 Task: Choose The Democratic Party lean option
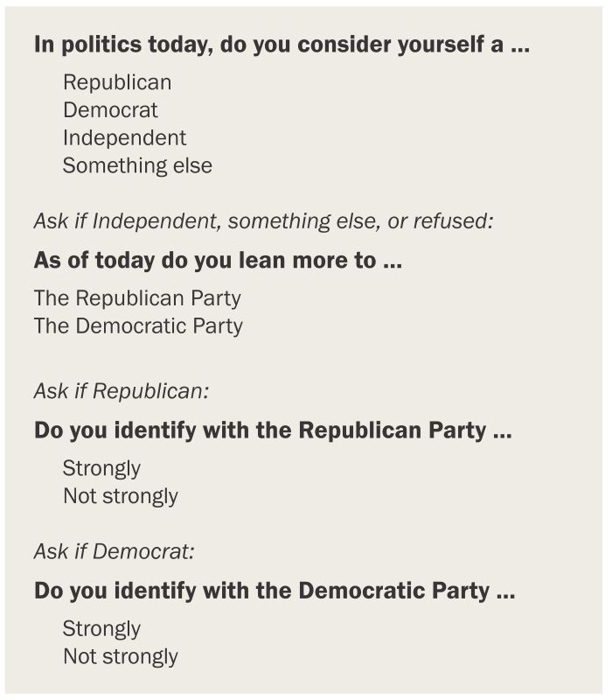click(138, 325)
